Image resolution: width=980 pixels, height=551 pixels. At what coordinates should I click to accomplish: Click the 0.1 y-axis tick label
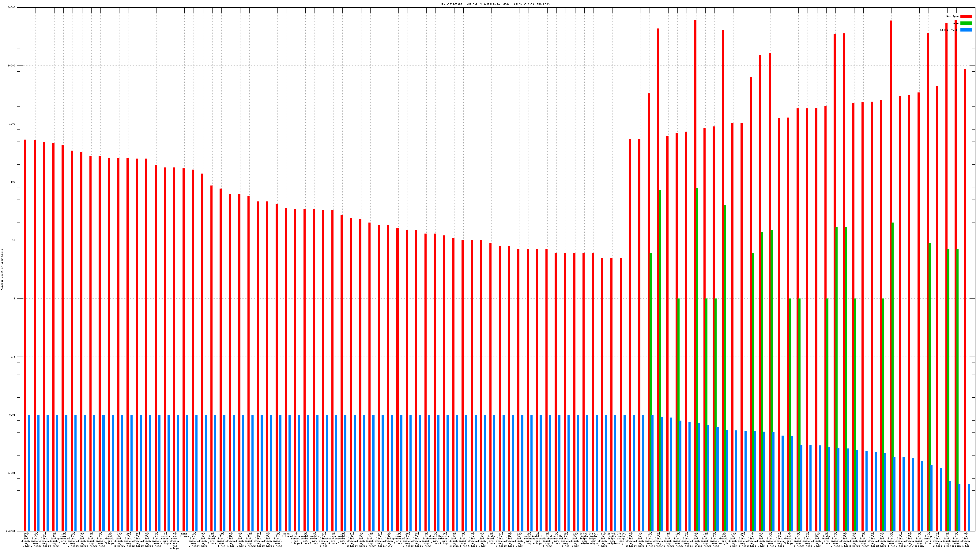click(13, 357)
